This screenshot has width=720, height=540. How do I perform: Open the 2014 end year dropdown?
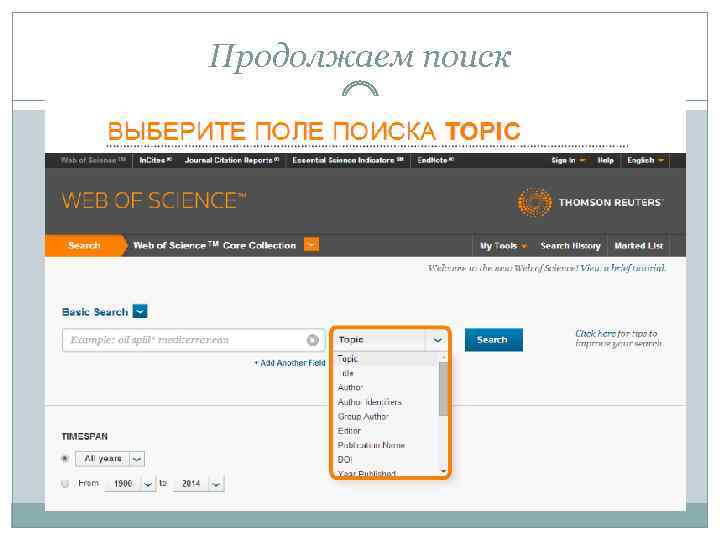click(198, 484)
